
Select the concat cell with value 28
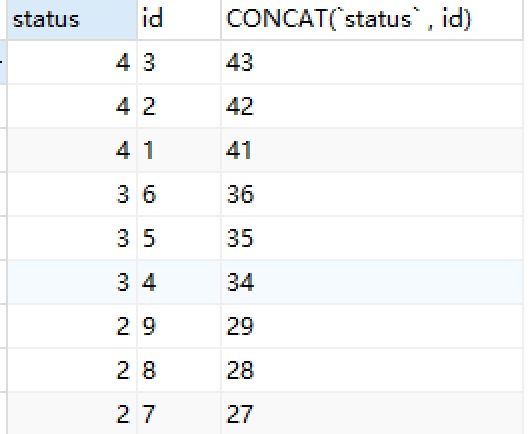pyautogui.click(x=372, y=370)
